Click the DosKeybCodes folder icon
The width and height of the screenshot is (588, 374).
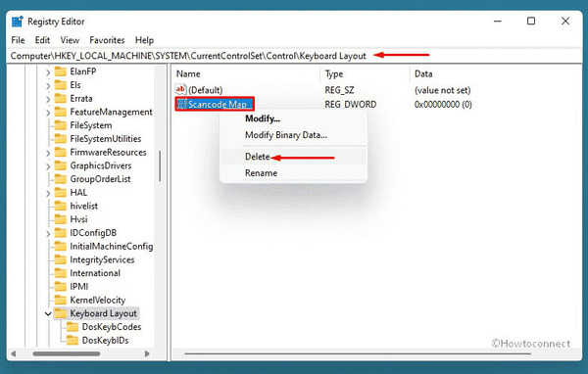tap(73, 327)
